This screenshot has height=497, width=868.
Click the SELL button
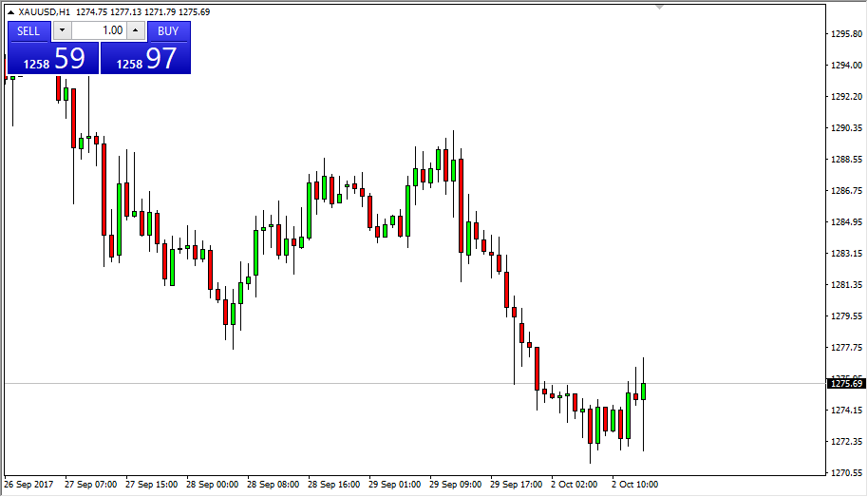(x=28, y=30)
